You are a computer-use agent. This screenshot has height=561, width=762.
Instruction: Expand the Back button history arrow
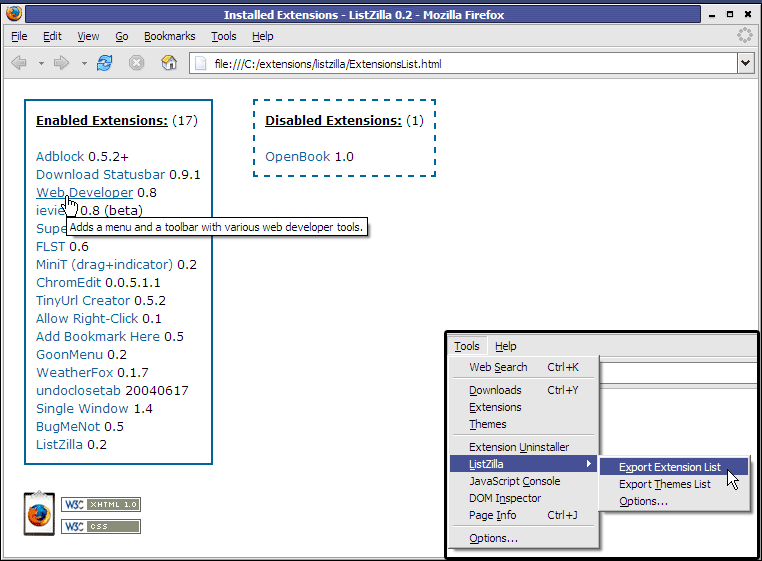pos(41,63)
